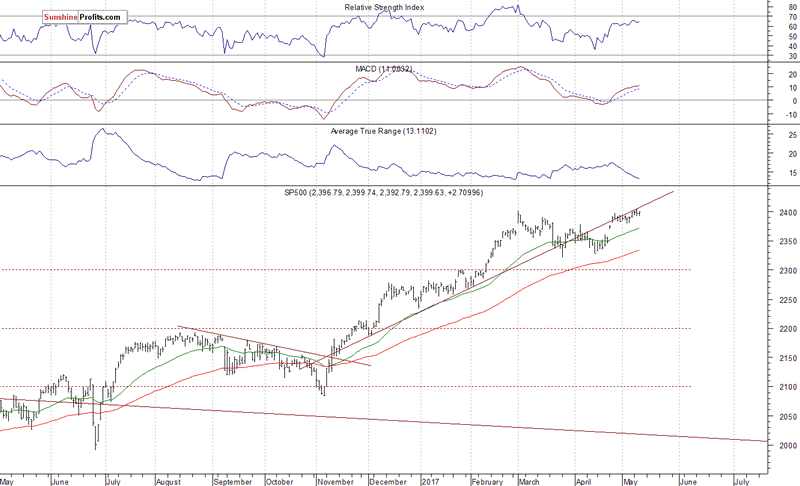This screenshot has width=800, height=486.
Task: Click the SunshineProfits.com logo
Action: tap(84, 17)
